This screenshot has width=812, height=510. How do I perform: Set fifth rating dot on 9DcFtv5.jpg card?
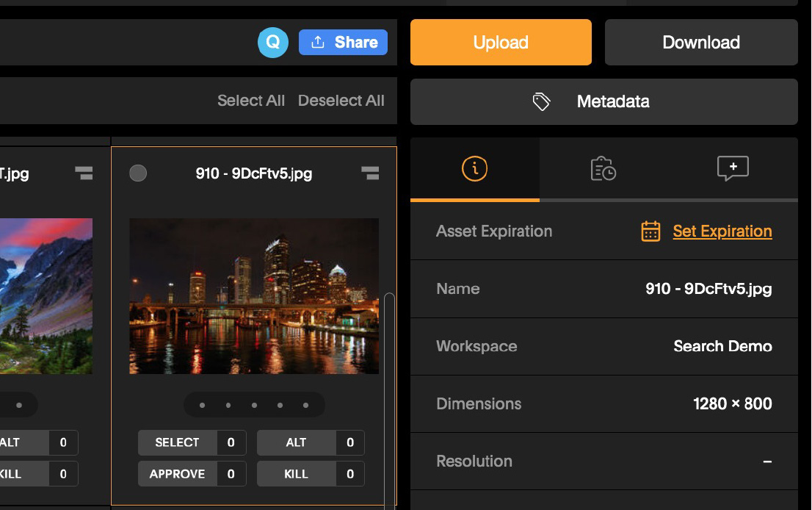point(306,406)
